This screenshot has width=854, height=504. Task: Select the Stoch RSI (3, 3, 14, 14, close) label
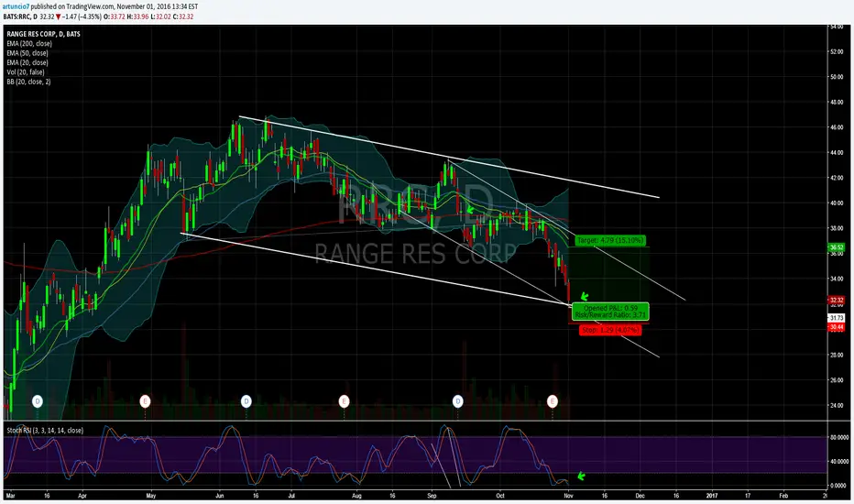[45, 431]
